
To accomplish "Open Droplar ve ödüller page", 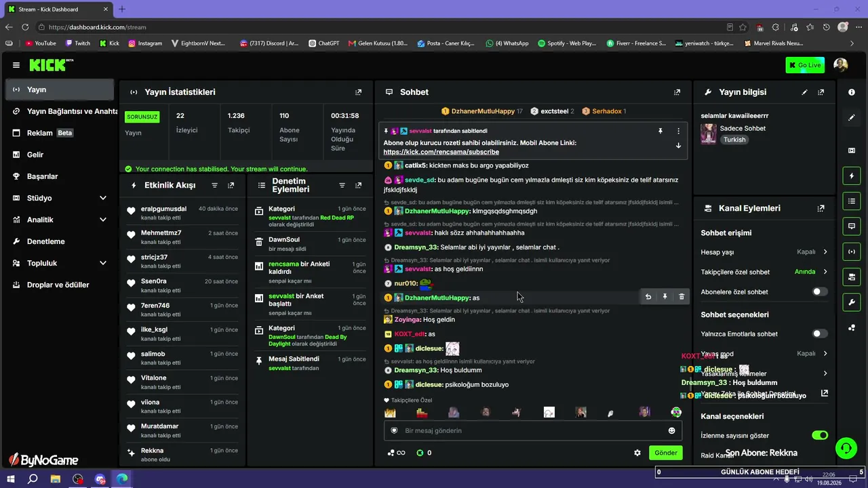I will point(60,285).
